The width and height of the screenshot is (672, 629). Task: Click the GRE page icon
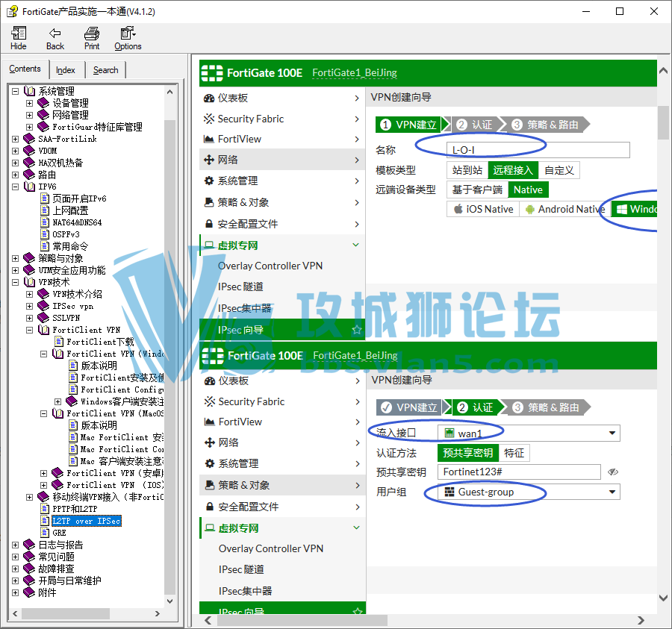pos(45,533)
